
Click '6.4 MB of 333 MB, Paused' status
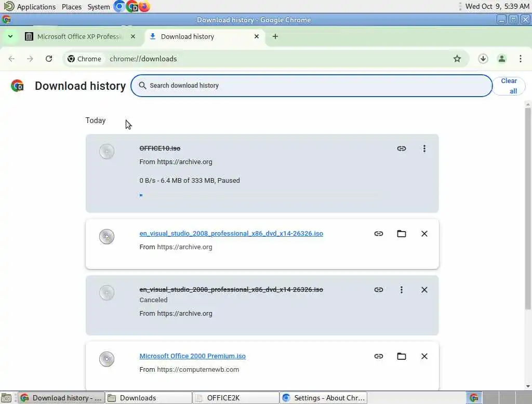click(x=200, y=181)
